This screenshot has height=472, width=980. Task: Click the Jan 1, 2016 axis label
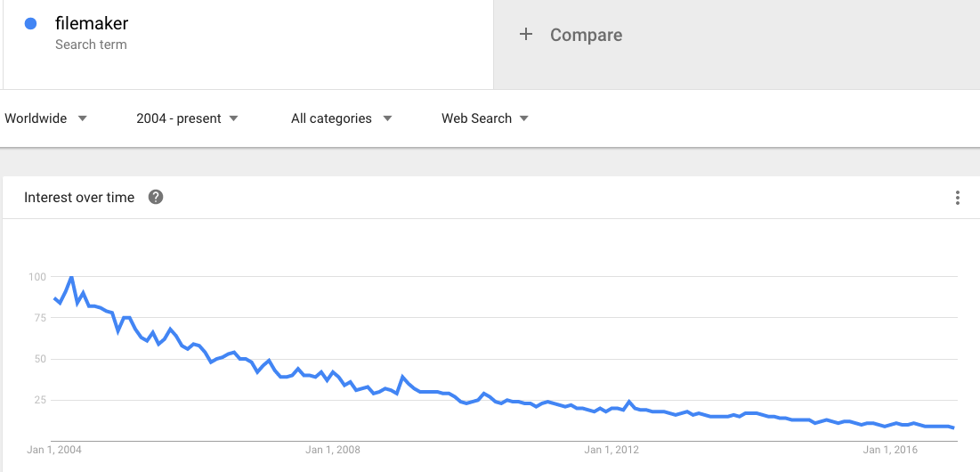[x=889, y=450]
